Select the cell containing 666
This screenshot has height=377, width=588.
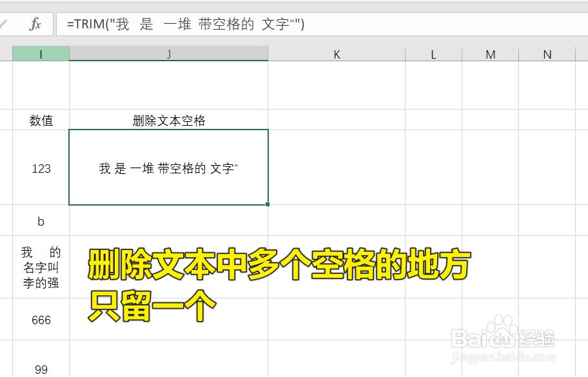(x=41, y=320)
